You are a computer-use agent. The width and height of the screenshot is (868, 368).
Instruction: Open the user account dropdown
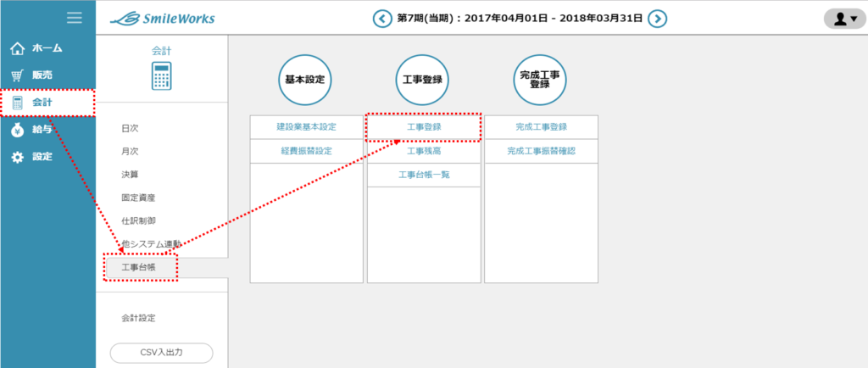click(845, 19)
